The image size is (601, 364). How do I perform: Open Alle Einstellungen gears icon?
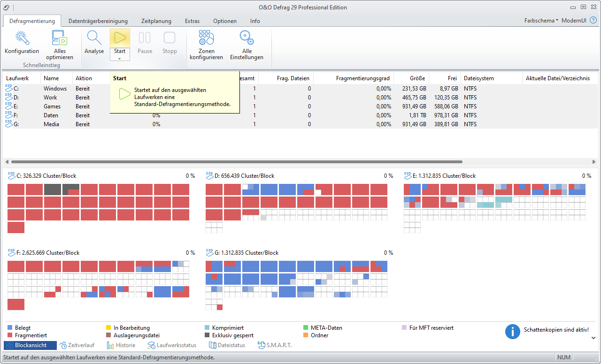(x=247, y=38)
